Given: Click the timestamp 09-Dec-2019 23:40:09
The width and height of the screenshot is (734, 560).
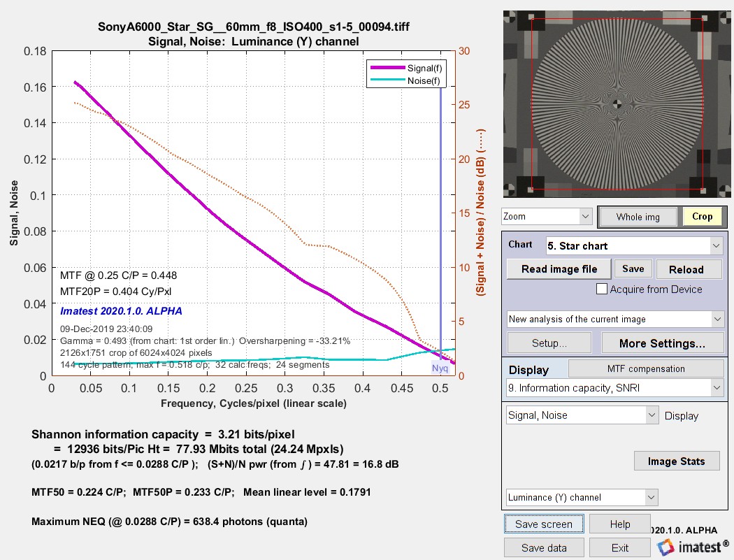Looking at the screenshot, I should [x=106, y=329].
